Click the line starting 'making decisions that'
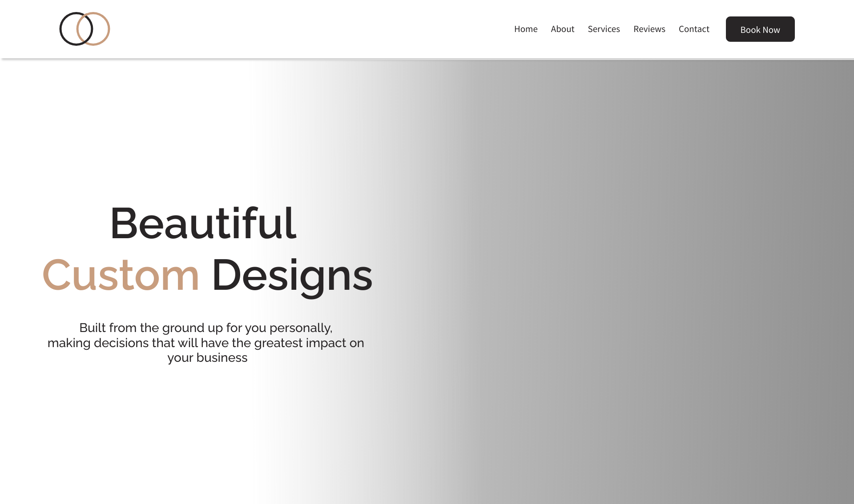854x504 pixels. point(205,343)
